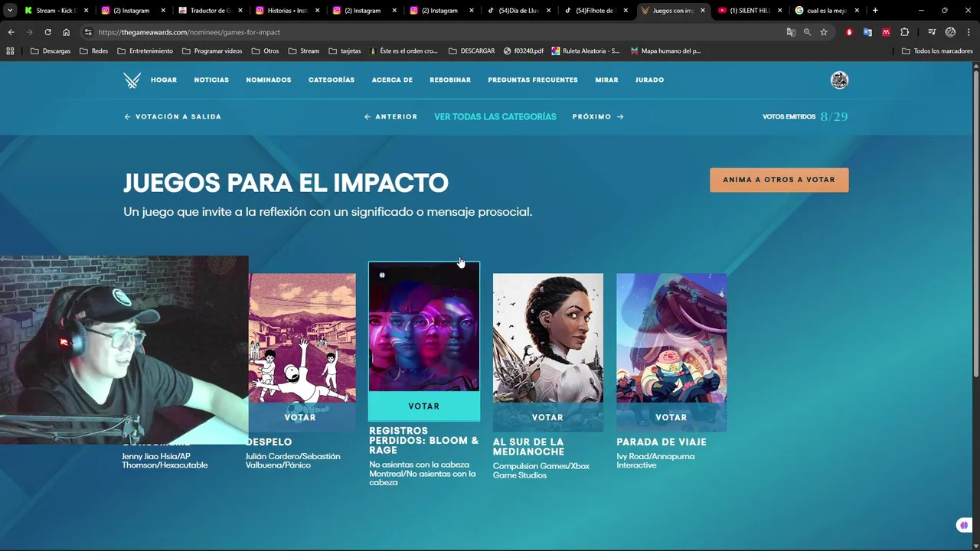The image size is (980, 551).
Task: Expand Todos los marcadores folder
Action: 937,51
